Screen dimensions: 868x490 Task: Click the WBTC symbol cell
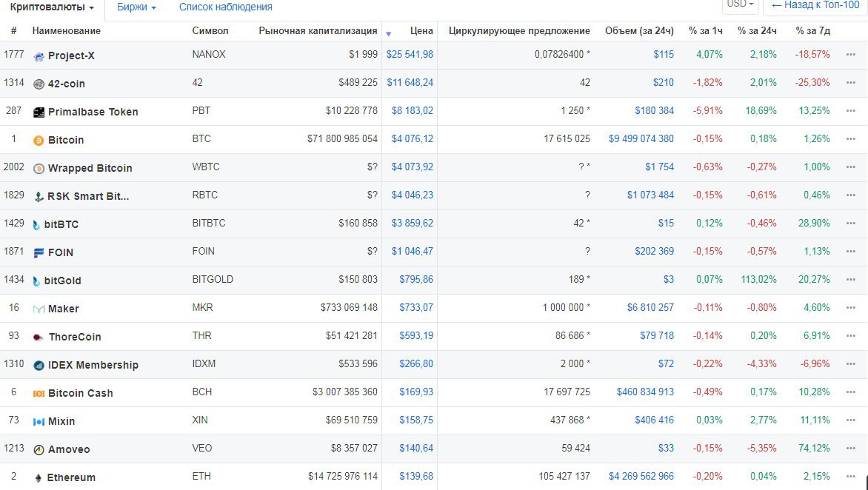point(206,167)
